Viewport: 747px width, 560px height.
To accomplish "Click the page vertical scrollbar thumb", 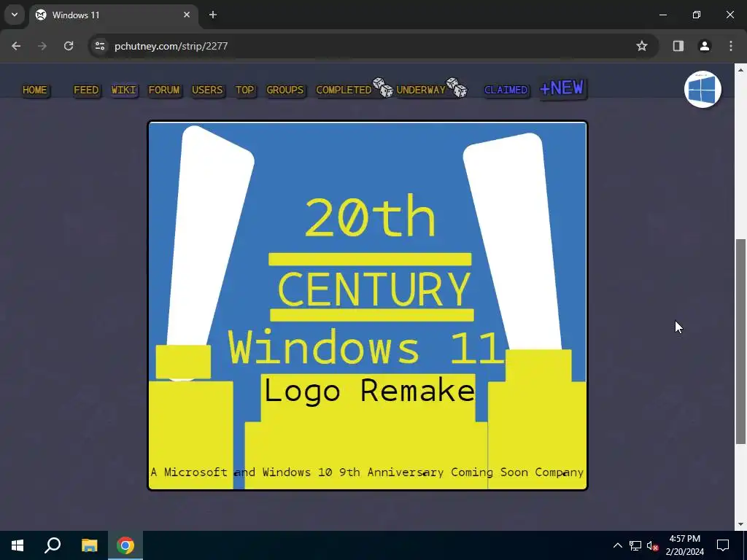I will point(740,341).
